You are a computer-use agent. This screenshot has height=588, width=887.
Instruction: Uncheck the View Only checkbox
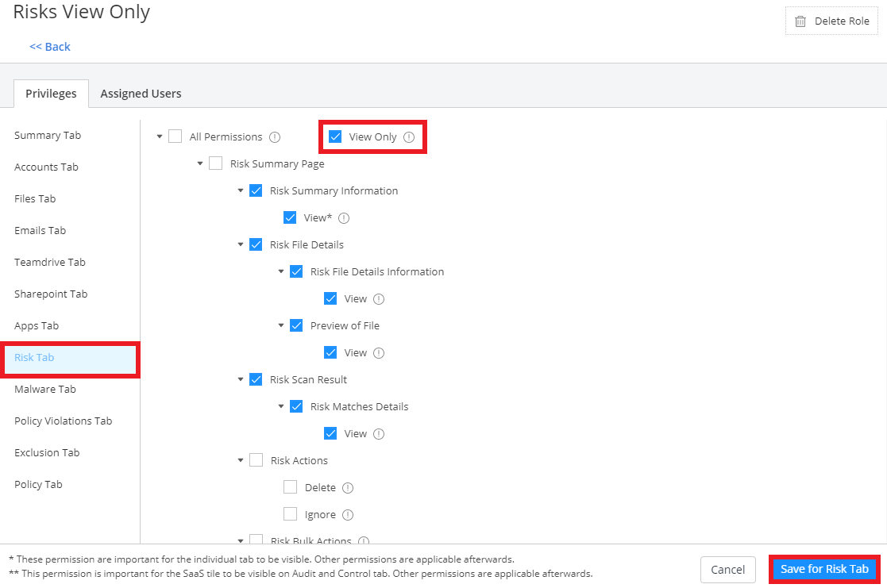(335, 136)
